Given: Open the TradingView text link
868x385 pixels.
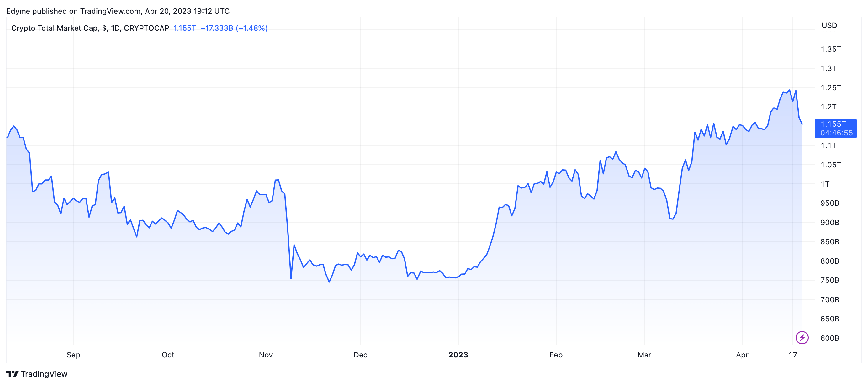Looking at the screenshot, I should (44, 374).
